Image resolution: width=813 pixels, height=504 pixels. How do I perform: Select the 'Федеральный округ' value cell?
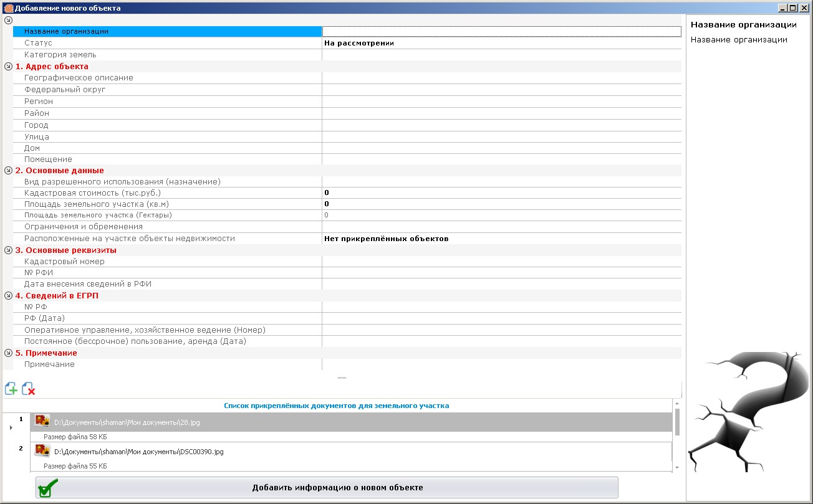[501, 90]
